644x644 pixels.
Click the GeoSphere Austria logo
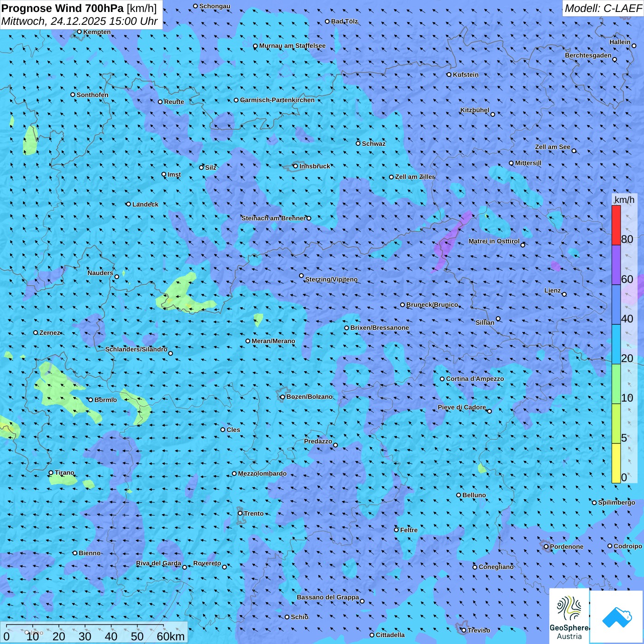(x=569, y=616)
